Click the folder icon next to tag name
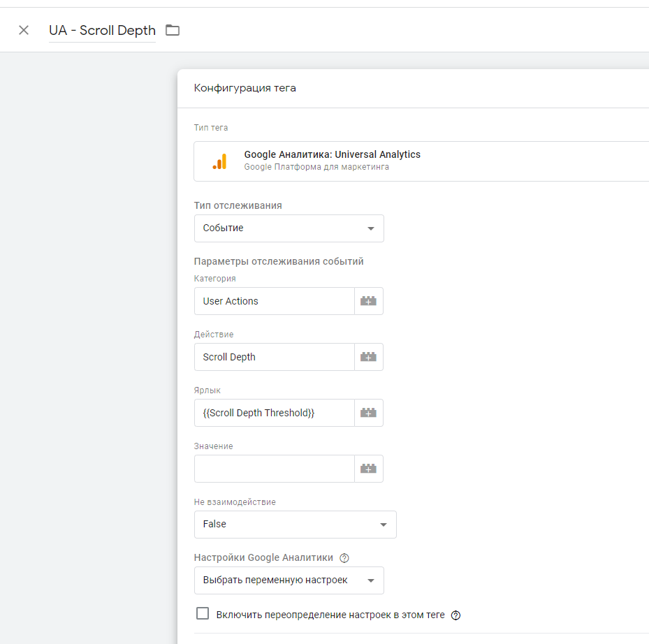The width and height of the screenshot is (649, 644). [173, 30]
